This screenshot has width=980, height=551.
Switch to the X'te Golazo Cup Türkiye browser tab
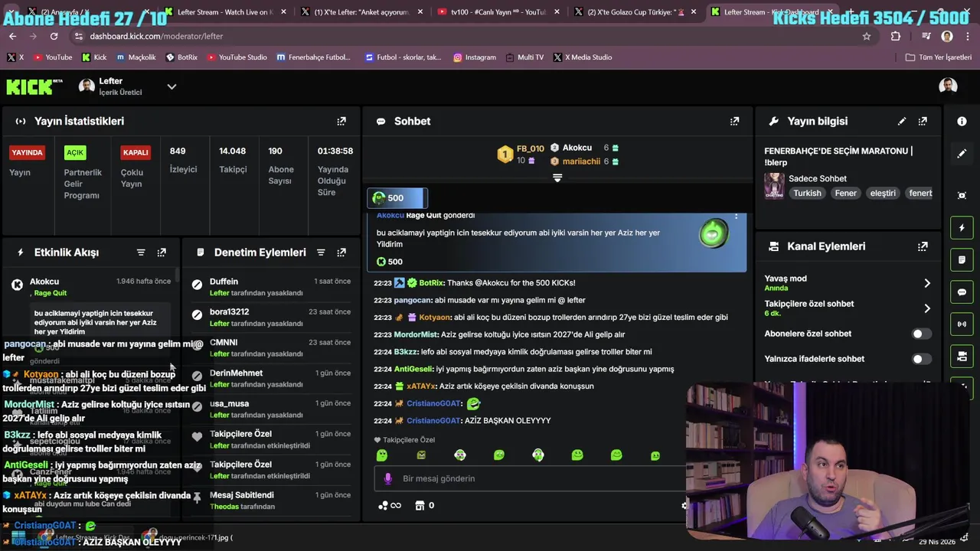pyautogui.click(x=635, y=12)
